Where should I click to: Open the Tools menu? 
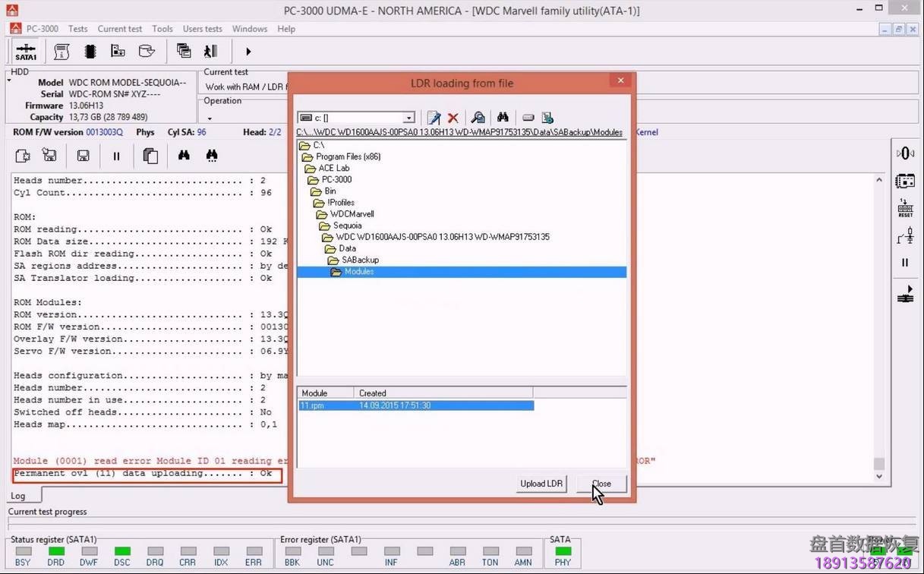point(162,29)
